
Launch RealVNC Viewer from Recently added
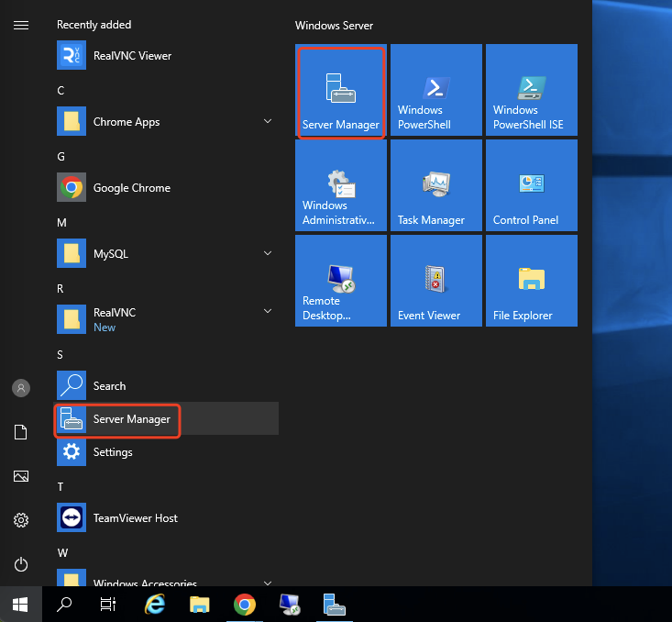167,55
